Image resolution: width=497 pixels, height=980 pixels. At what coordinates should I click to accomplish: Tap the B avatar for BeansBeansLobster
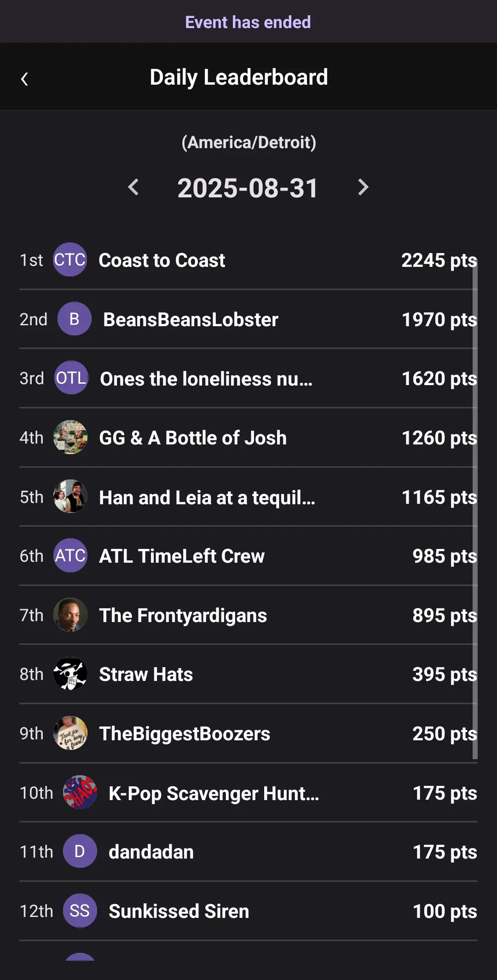coord(74,319)
